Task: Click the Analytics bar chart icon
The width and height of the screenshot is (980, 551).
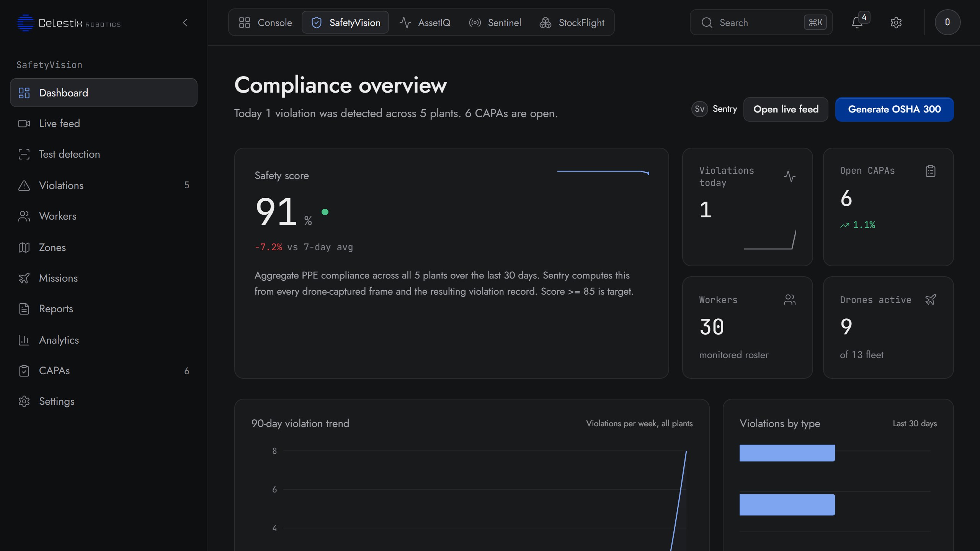Action: [x=24, y=340]
